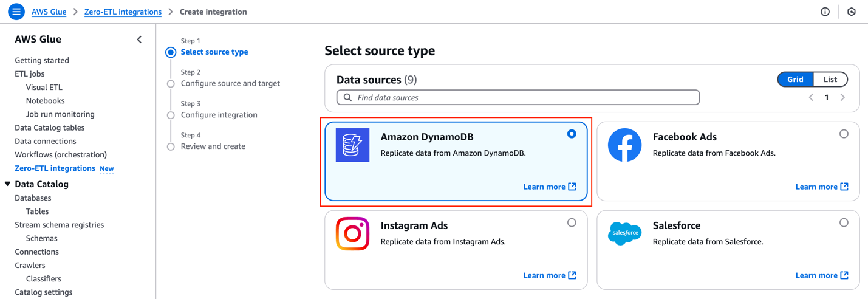Open Visual ETL in sidebar
Screen dimensions: 868x299
point(44,87)
